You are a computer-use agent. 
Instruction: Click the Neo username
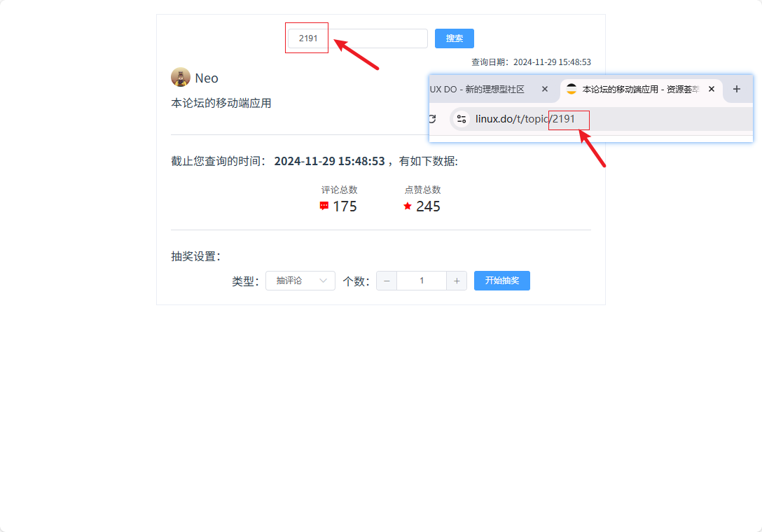pyautogui.click(x=207, y=78)
